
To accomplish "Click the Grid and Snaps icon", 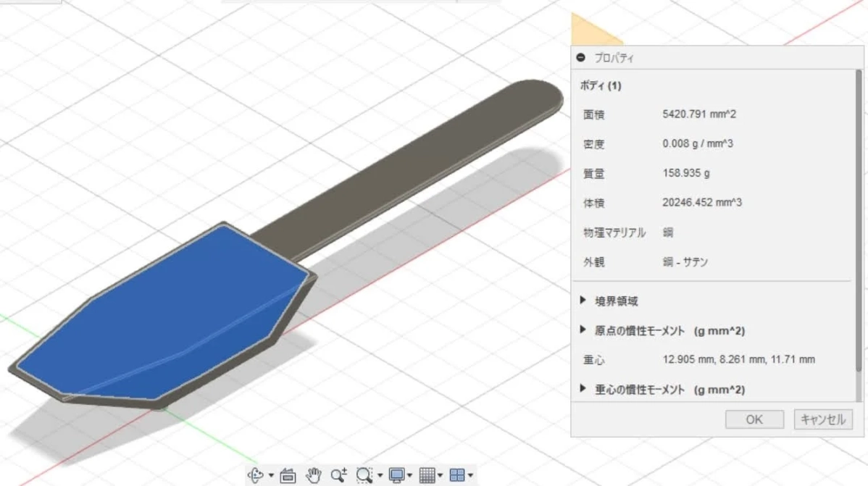I will coord(429,476).
